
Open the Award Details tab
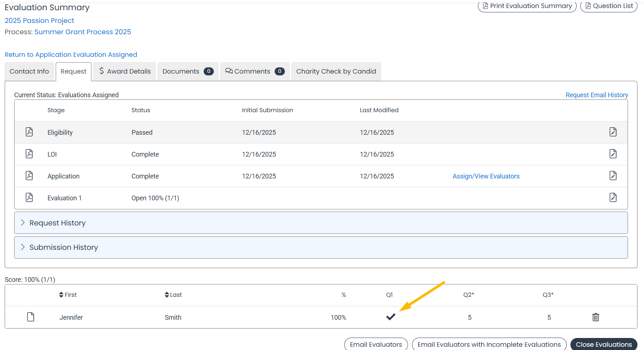click(125, 71)
